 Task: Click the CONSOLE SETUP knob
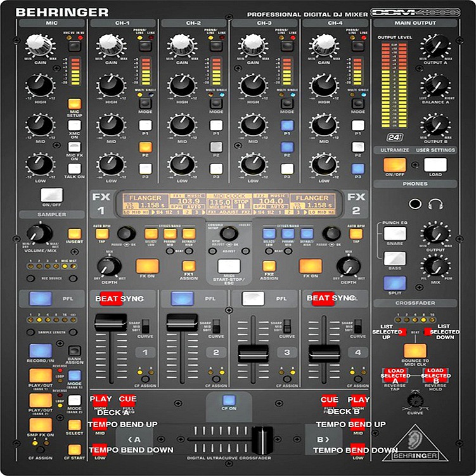coord(229,233)
